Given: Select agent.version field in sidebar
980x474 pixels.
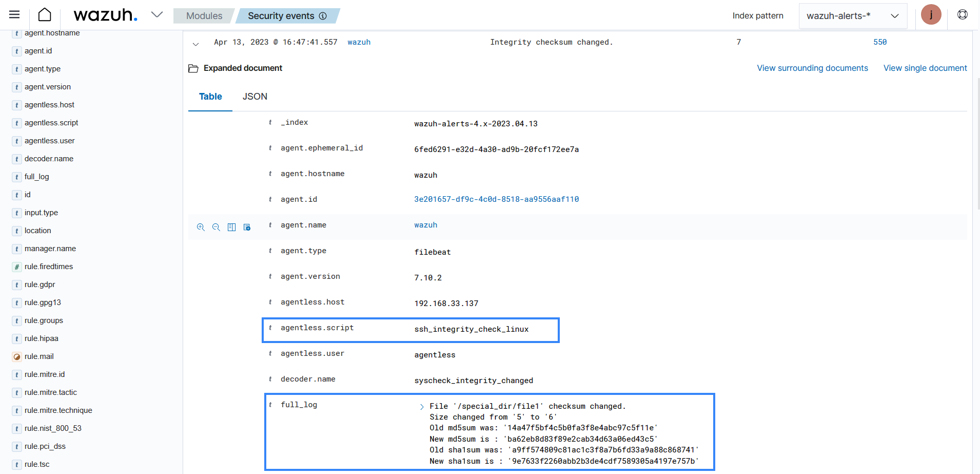Looking at the screenshot, I should point(47,87).
